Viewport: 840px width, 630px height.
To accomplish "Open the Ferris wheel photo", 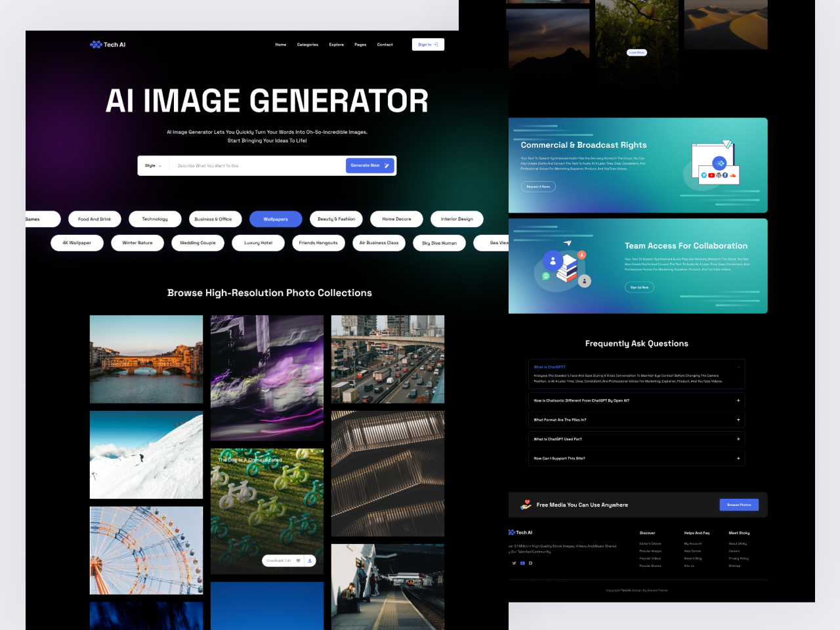I will tap(146, 551).
